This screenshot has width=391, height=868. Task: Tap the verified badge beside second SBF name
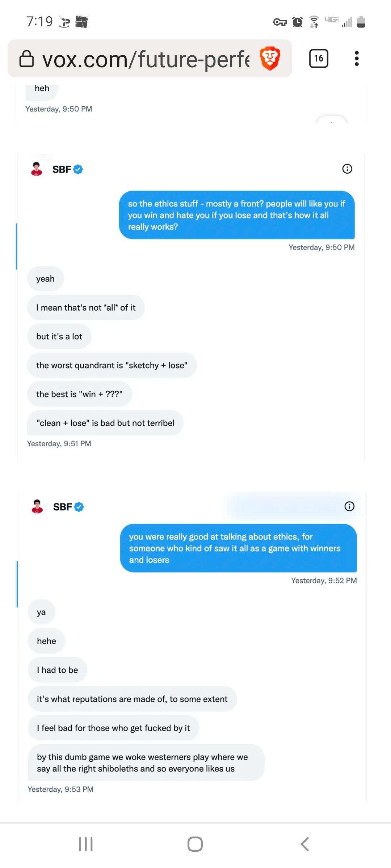click(x=79, y=507)
